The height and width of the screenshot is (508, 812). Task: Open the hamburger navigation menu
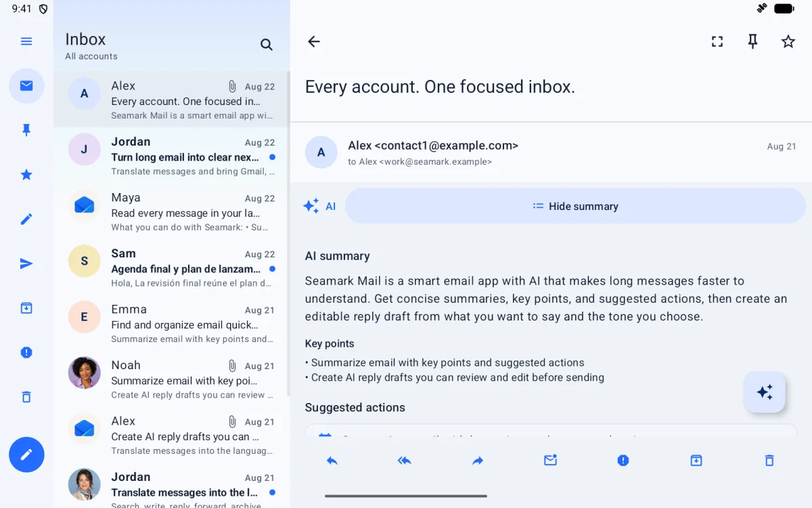(26, 41)
